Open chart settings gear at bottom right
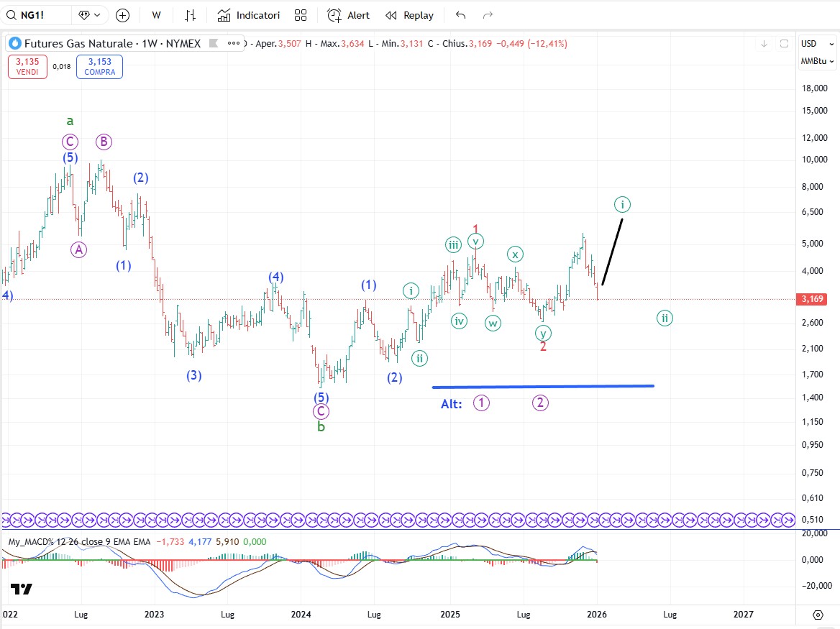840x629 pixels. point(818,615)
